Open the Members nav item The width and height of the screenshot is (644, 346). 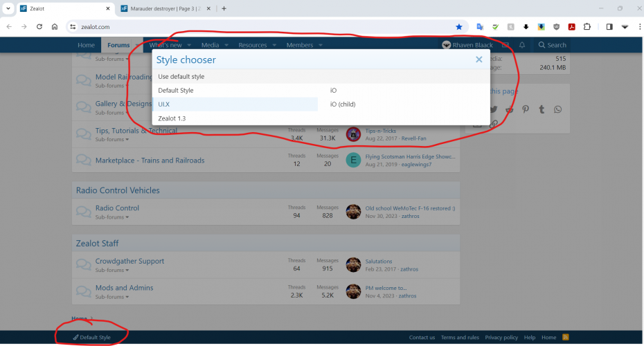click(x=299, y=45)
